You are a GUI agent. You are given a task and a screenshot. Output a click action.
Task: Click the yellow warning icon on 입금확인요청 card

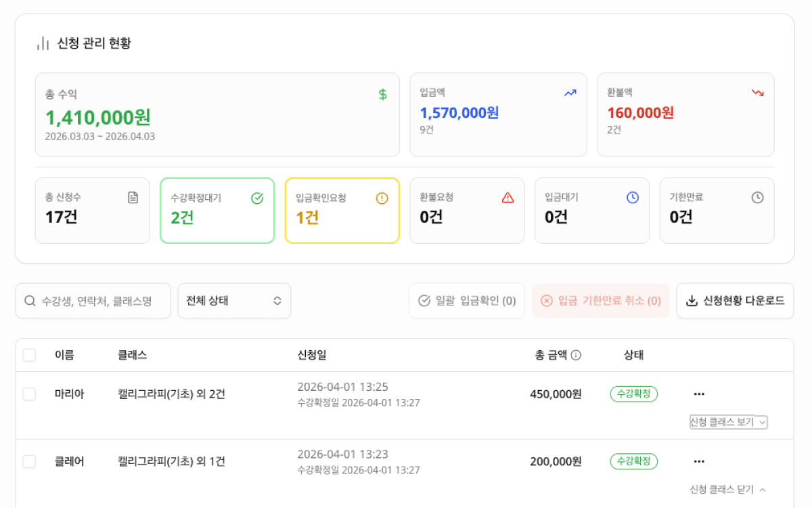tap(381, 197)
